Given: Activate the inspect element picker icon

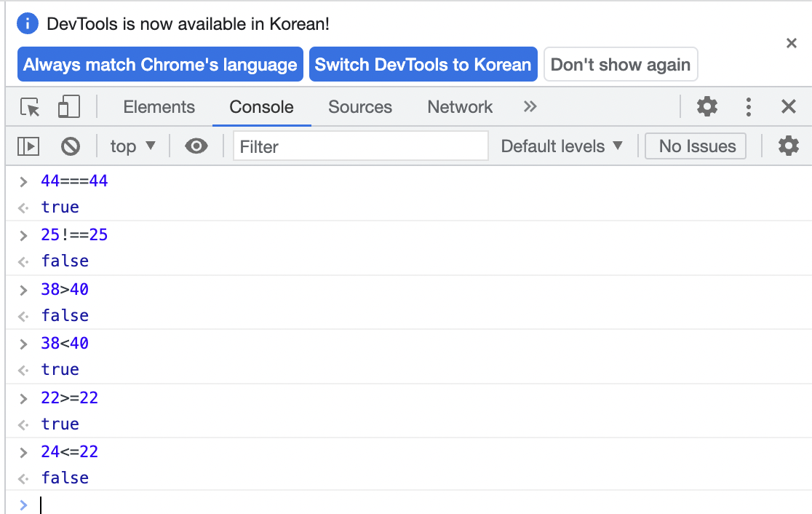Looking at the screenshot, I should pyautogui.click(x=30, y=107).
